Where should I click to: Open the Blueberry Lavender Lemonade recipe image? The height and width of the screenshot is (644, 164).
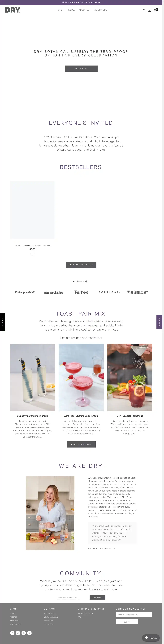(x=32, y=378)
